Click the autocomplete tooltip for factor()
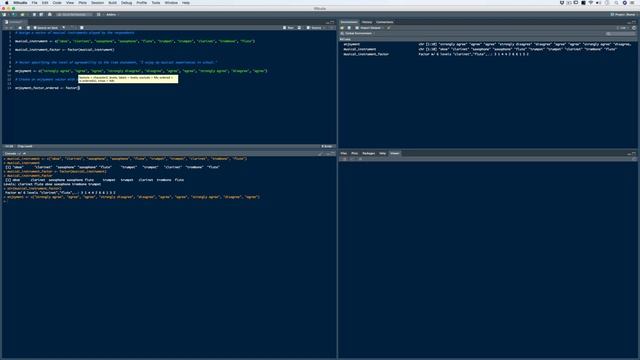Image resolution: width=640 pixels, height=360 pixels. 128,79
